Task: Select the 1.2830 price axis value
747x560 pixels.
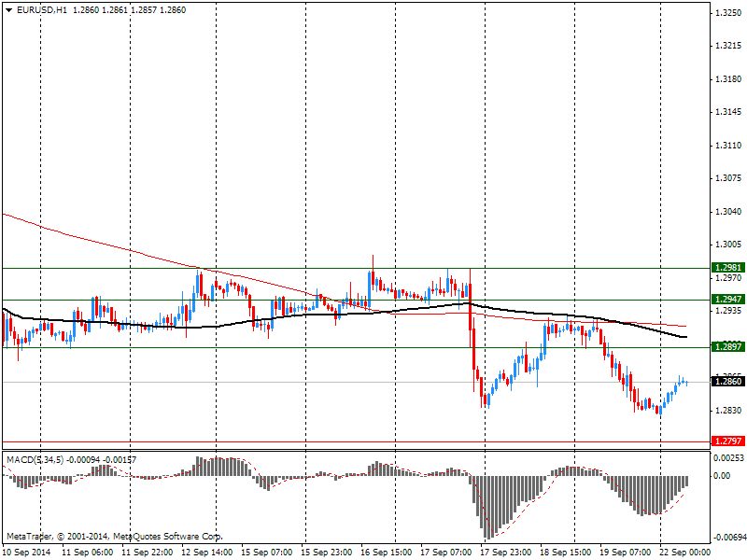Action: pyautogui.click(x=728, y=411)
